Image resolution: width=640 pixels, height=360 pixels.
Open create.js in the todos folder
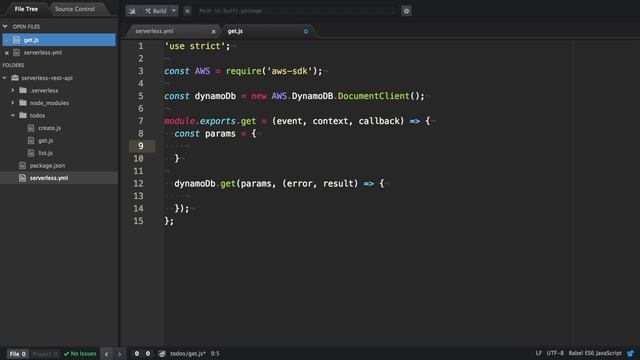49,128
